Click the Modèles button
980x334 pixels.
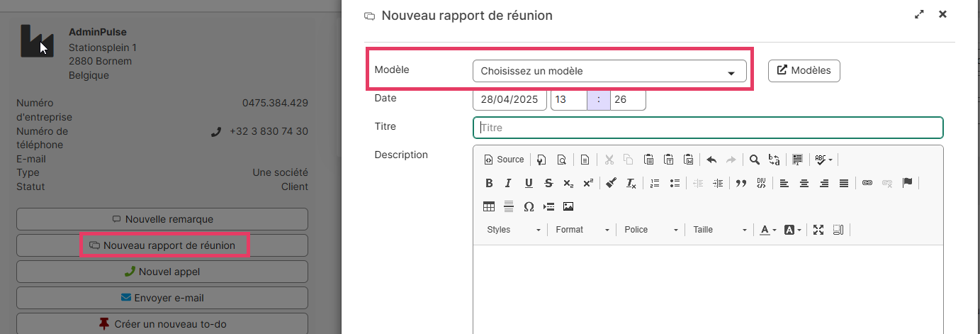pos(804,70)
